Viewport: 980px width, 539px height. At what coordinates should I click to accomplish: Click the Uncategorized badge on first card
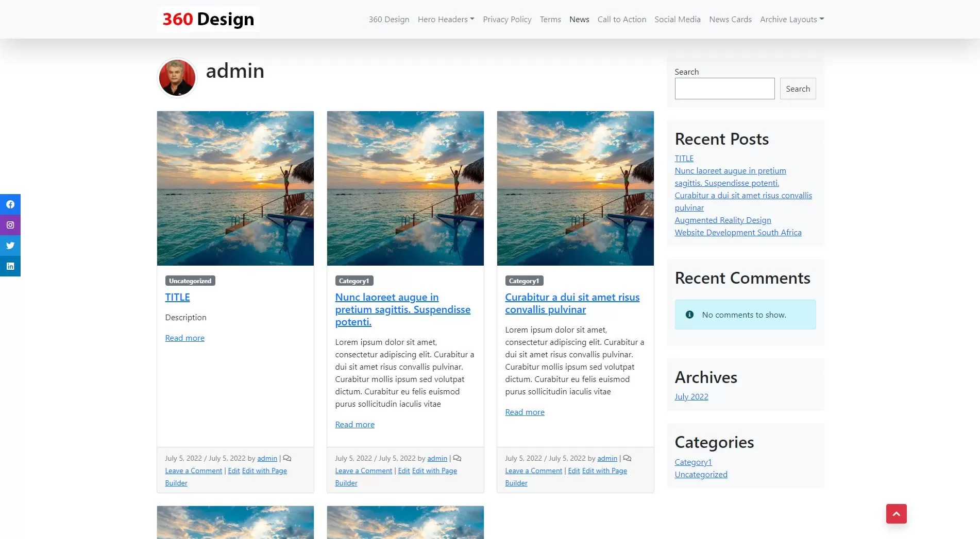[x=190, y=281]
